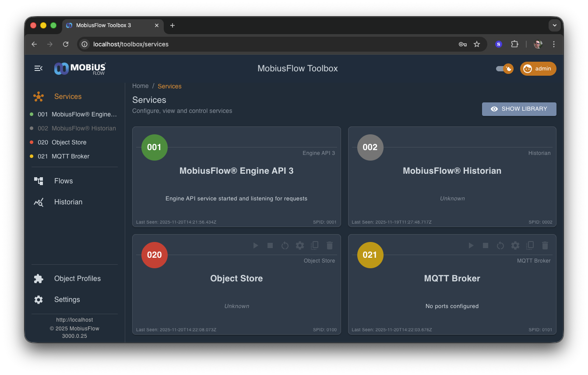Viewport: 588px width, 375px height.
Task: Delete the MQTT Broker service
Action: click(x=545, y=245)
